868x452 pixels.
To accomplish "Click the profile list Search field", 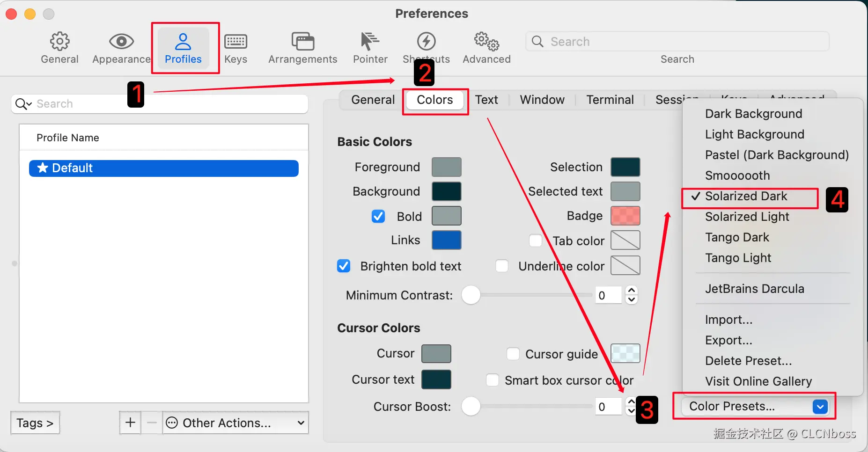I will (160, 104).
